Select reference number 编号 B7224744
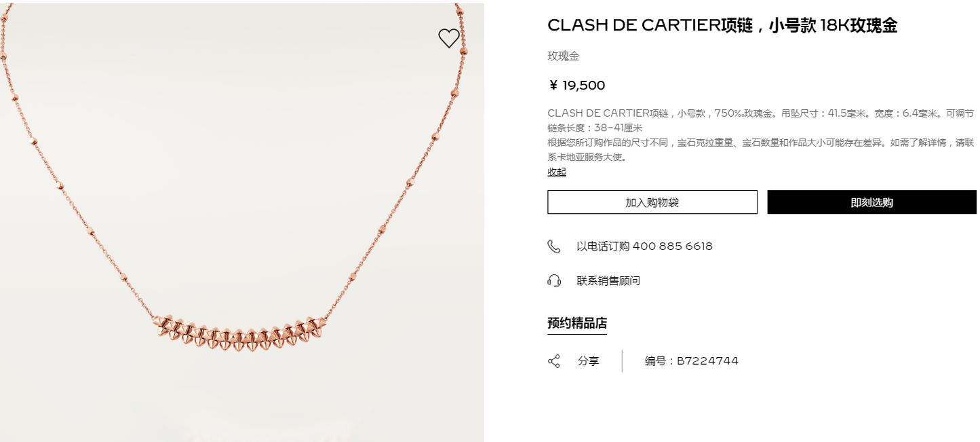Image resolution: width=980 pixels, height=442 pixels. tap(691, 361)
